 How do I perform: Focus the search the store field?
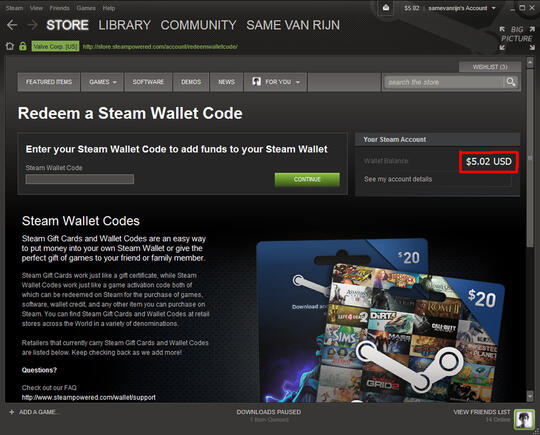pyautogui.click(x=444, y=82)
